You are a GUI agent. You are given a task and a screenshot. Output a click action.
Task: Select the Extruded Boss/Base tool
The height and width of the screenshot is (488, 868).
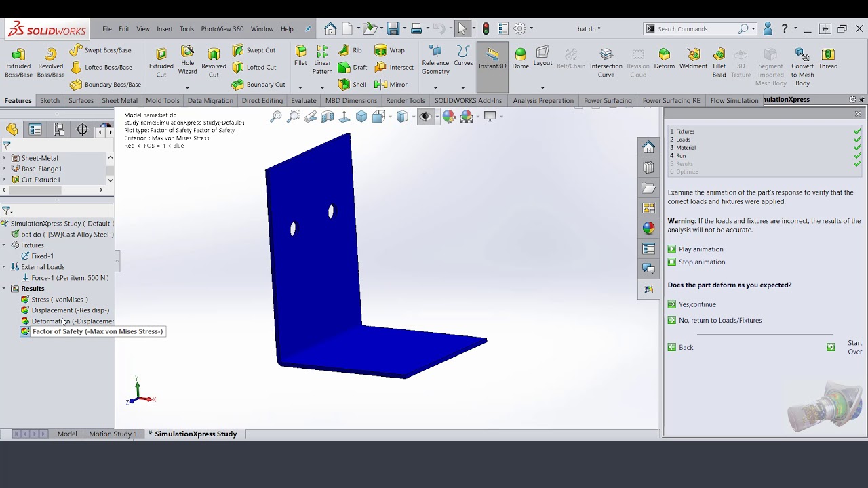[18, 62]
